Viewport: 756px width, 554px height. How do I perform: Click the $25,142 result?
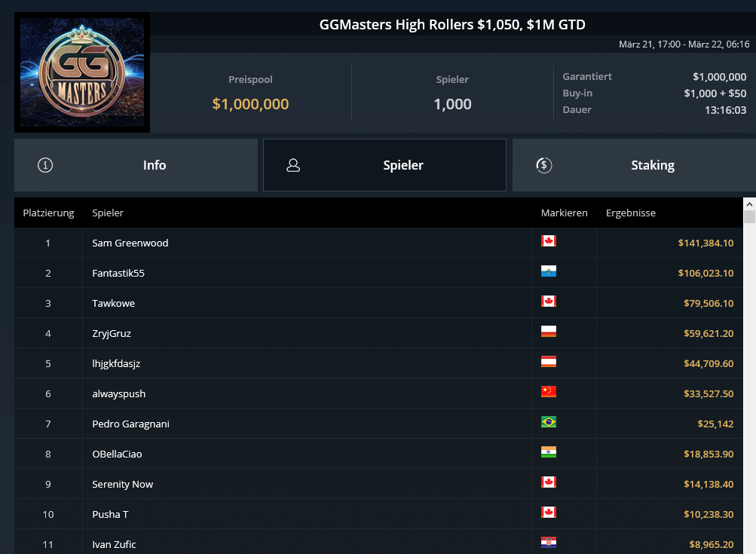coord(715,424)
